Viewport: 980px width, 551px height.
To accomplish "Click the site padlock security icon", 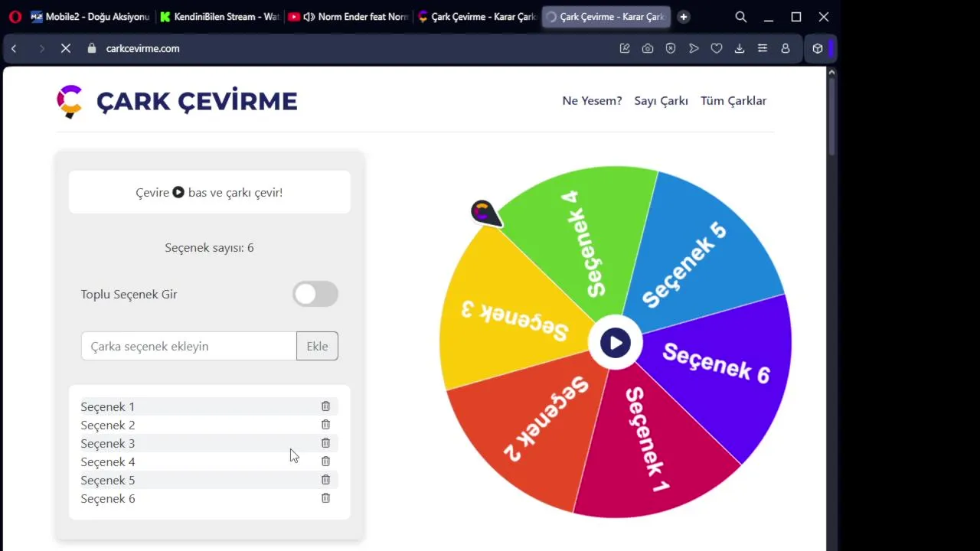I will (92, 48).
